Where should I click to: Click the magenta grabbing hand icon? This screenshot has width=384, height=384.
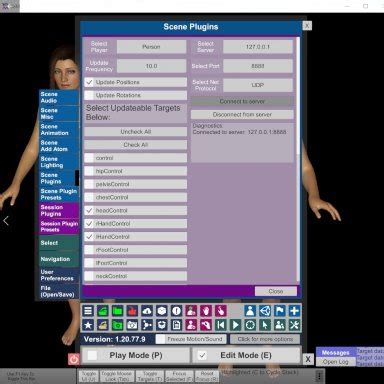click(x=206, y=325)
